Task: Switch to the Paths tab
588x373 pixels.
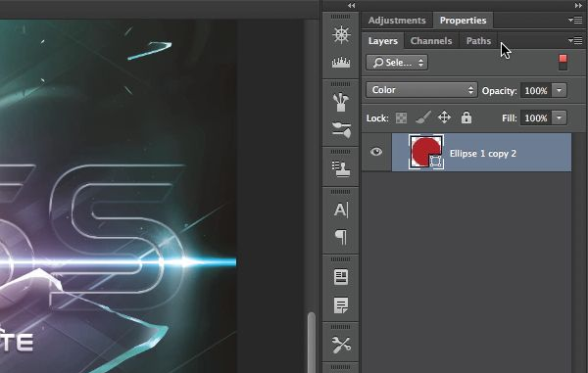Action: pos(478,40)
